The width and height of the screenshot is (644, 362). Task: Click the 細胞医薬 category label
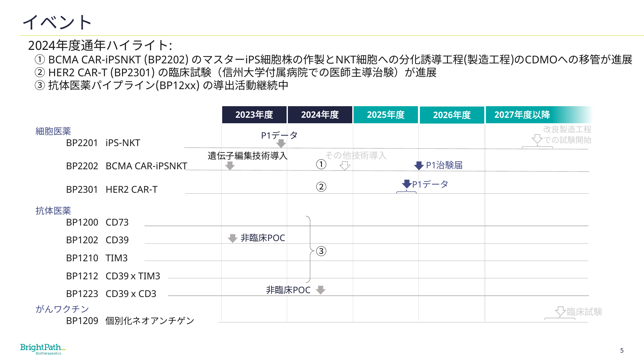pyautogui.click(x=53, y=131)
